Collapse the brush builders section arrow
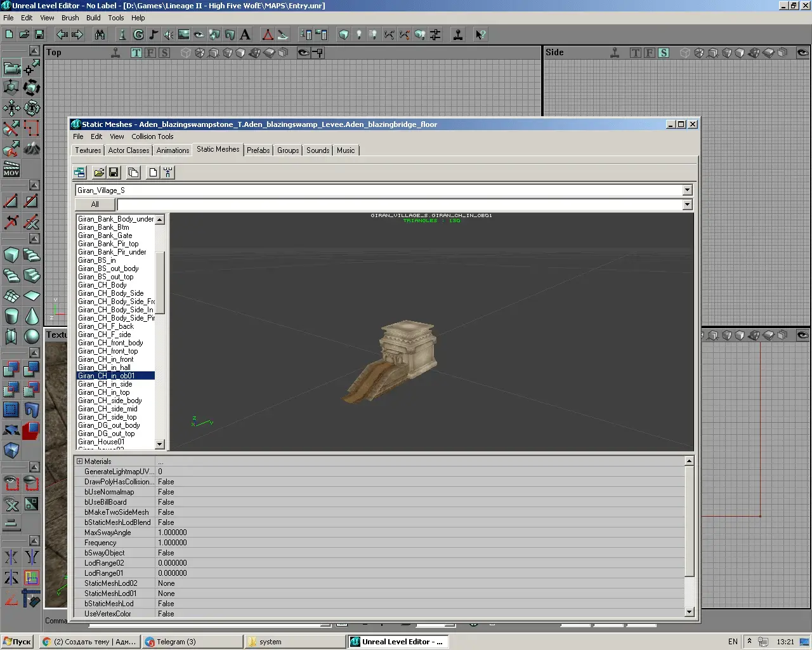Image resolution: width=812 pixels, height=650 pixels. 34,239
